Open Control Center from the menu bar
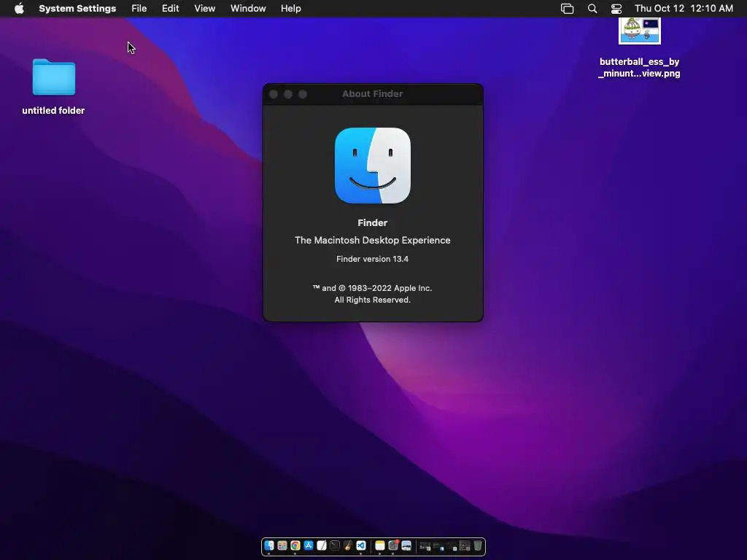The height and width of the screenshot is (560, 747). tap(616, 9)
